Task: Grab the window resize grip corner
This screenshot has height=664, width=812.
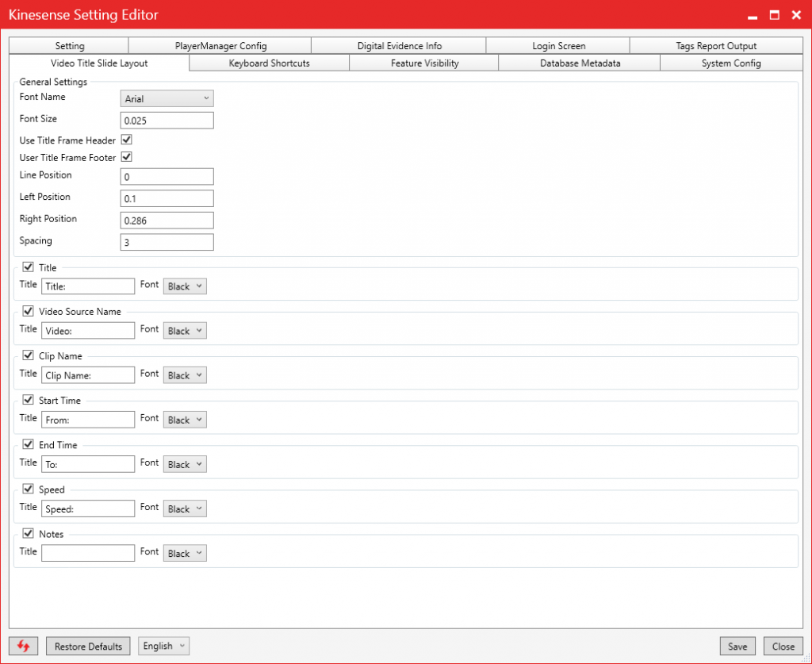Action: 806,658
